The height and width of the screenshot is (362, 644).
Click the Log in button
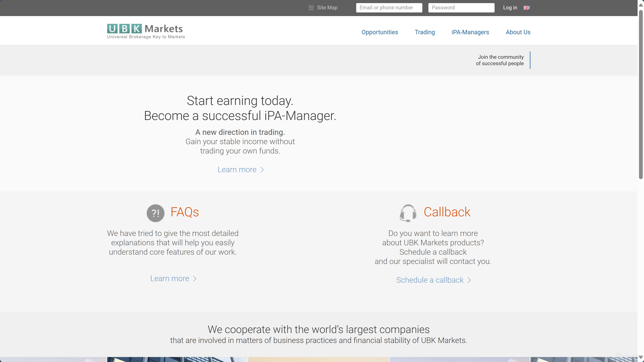point(510,8)
